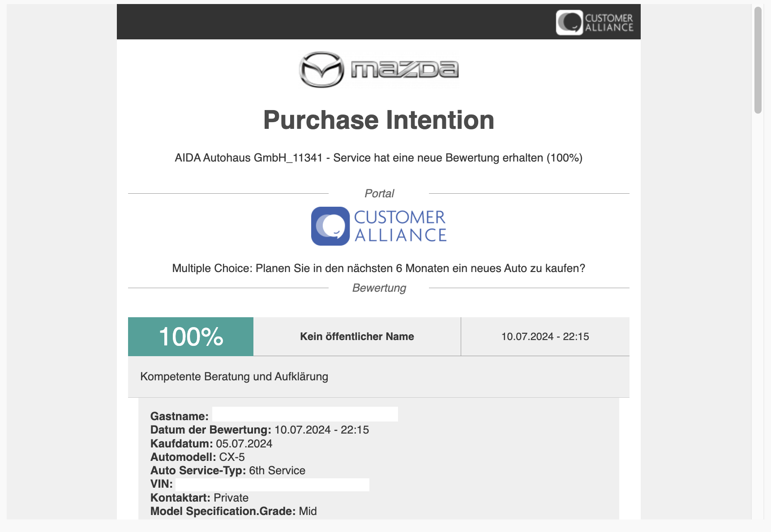Image resolution: width=771 pixels, height=532 pixels.
Task: Click the green 100% score box
Action: (x=191, y=336)
